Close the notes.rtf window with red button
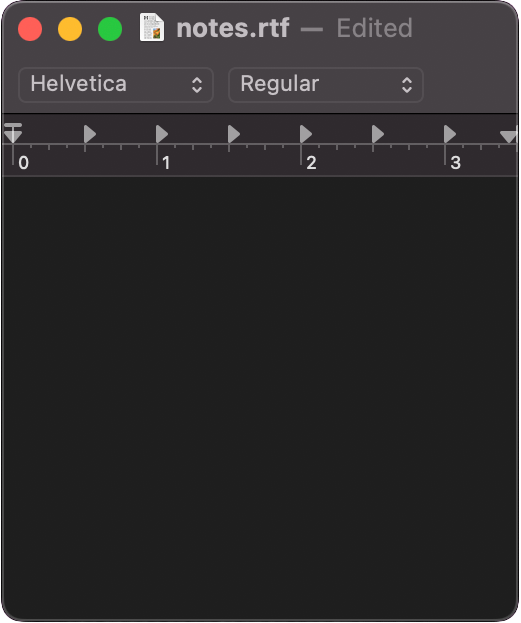Image resolution: width=521 pixels, height=623 pixels. coord(30,29)
